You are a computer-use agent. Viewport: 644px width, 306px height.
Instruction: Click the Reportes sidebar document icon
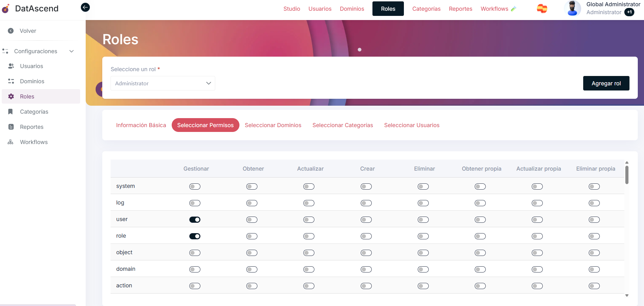coord(11,127)
